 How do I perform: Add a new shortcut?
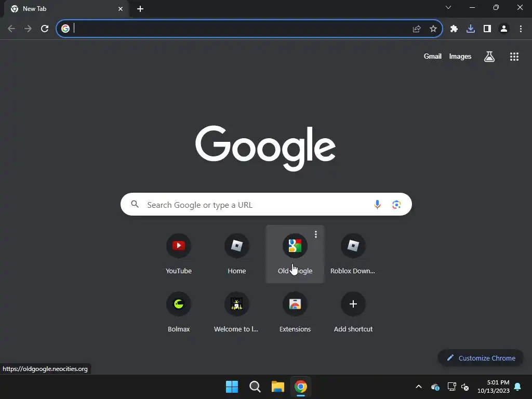pyautogui.click(x=353, y=312)
